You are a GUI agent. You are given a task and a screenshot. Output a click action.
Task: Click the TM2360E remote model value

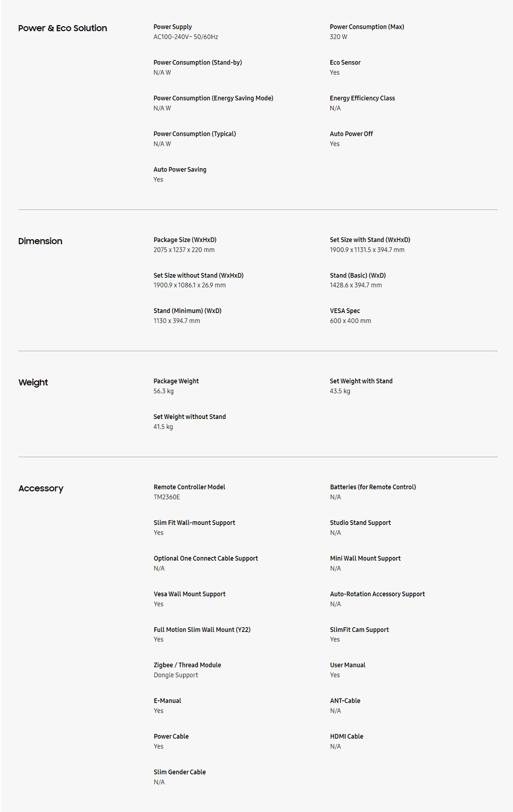point(167,497)
